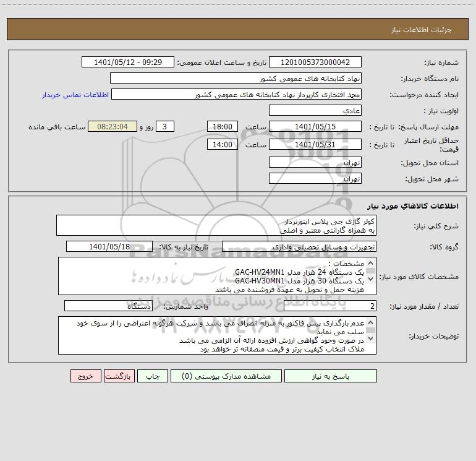Click تاریخ نیاز به کالا field 1401/05/18
The width and height of the screenshot is (476, 461).
109,246
